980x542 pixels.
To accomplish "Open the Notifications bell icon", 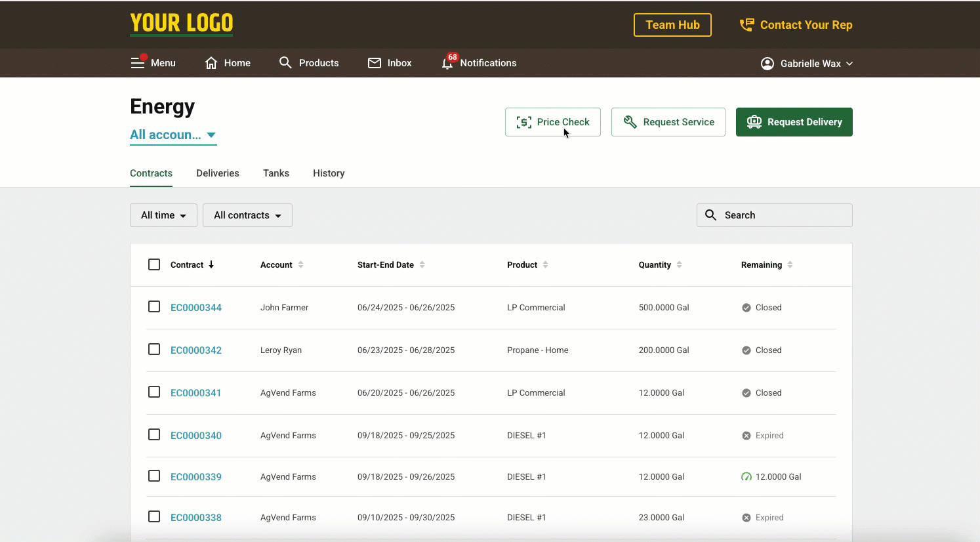I will [x=447, y=64].
